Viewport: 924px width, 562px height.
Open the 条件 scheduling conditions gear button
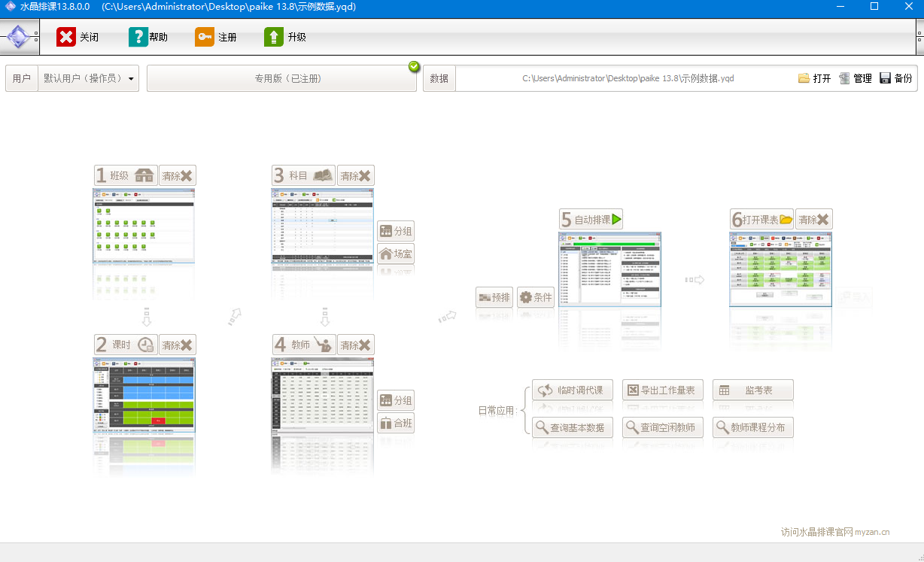535,297
